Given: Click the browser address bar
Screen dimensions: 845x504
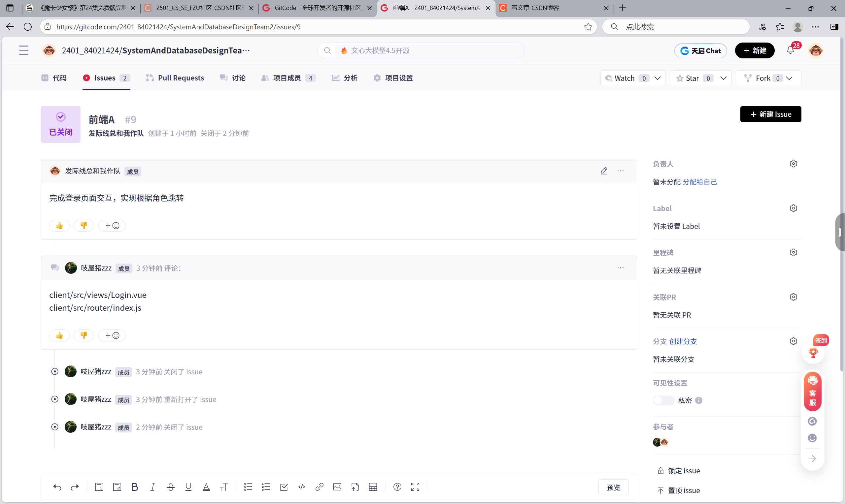Looking at the screenshot, I should coord(318,27).
